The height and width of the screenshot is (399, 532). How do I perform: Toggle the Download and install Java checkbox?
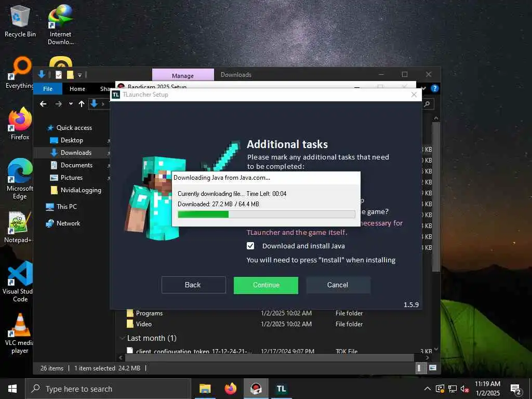click(x=250, y=246)
